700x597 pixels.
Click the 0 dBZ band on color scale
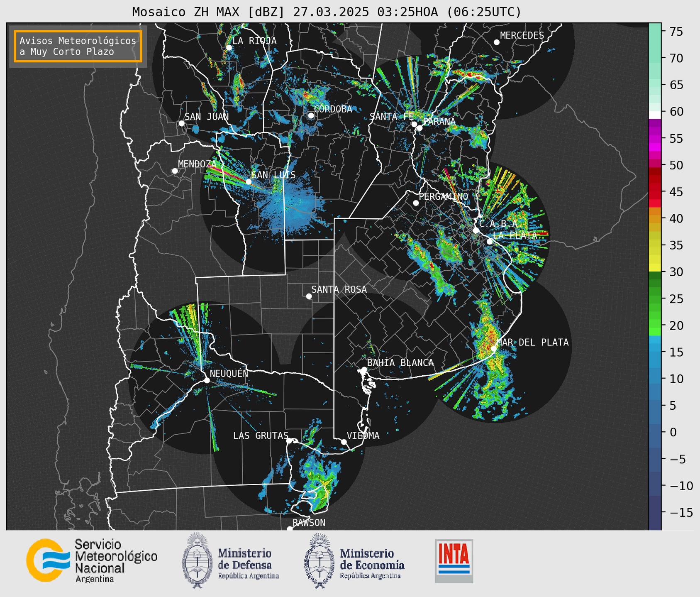click(x=655, y=432)
